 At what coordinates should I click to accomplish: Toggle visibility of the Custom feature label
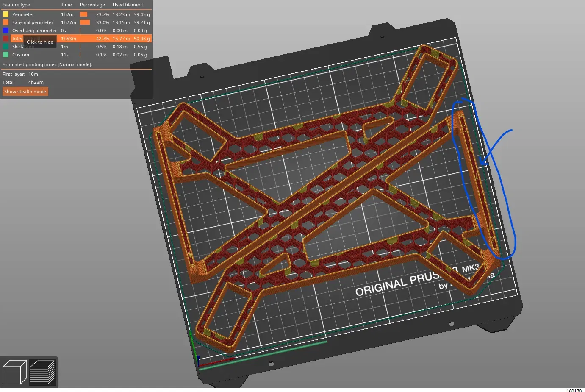coord(20,55)
